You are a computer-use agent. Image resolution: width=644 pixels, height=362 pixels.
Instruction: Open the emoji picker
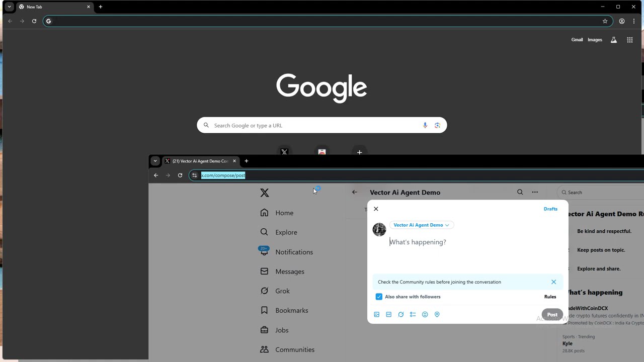pyautogui.click(x=425, y=314)
